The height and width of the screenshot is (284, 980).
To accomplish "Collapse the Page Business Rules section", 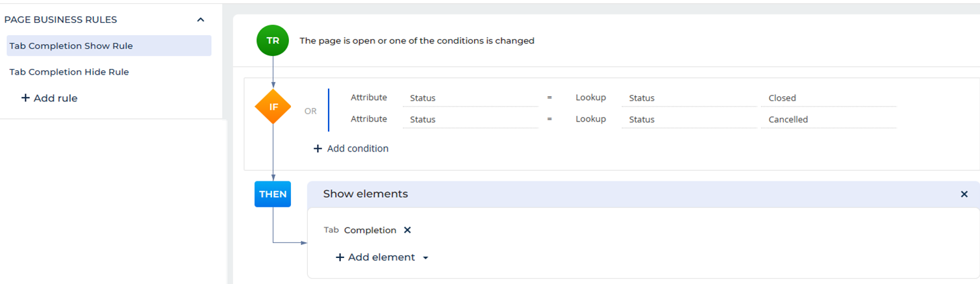I will point(201,20).
